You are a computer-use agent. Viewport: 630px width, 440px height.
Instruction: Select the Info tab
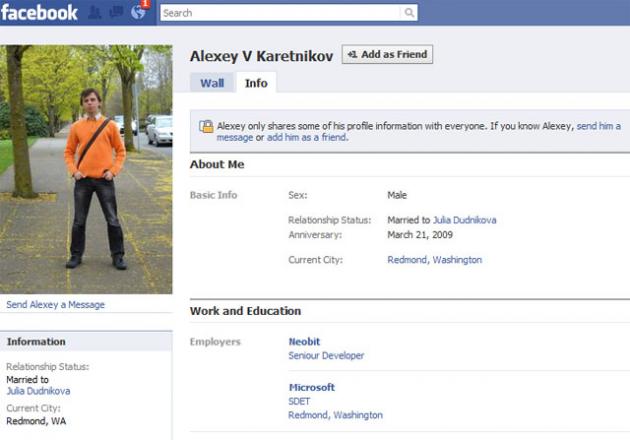(x=256, y=83)
